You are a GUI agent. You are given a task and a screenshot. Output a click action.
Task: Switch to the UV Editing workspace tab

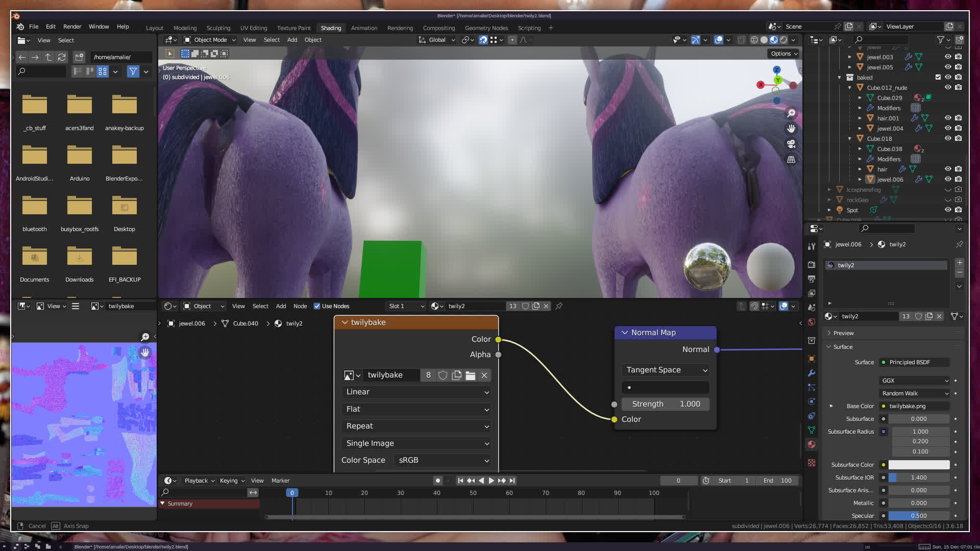(x=253, y=28)
